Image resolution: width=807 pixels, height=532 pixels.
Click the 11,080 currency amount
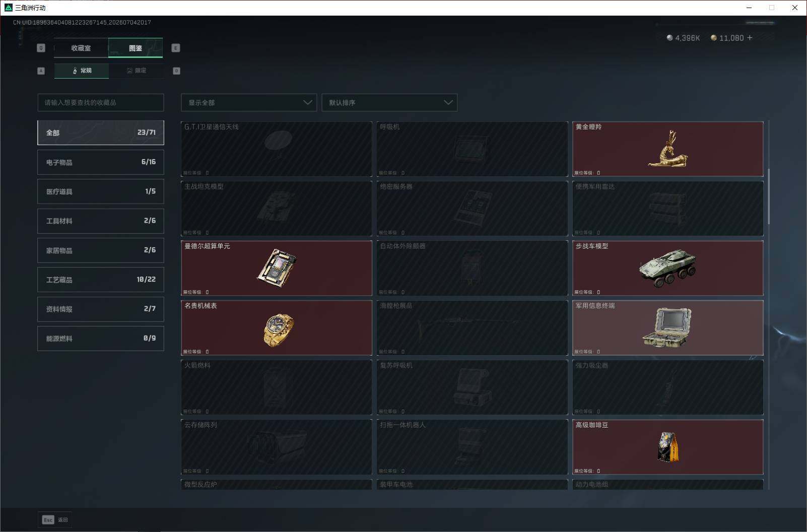point(731,38)
